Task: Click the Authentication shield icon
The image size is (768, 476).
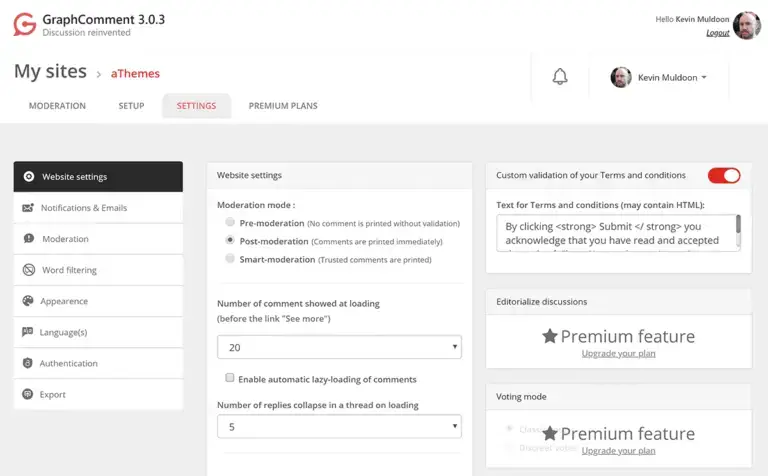Action: click(27, 363)
